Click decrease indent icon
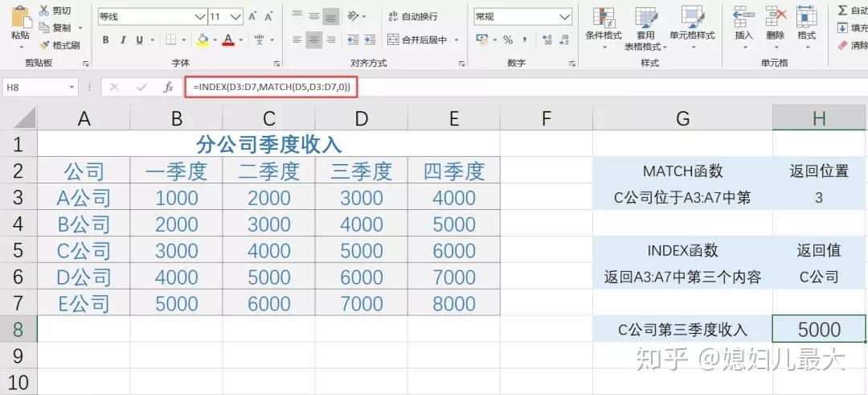The image size is (868, 395). click(353, 40)
